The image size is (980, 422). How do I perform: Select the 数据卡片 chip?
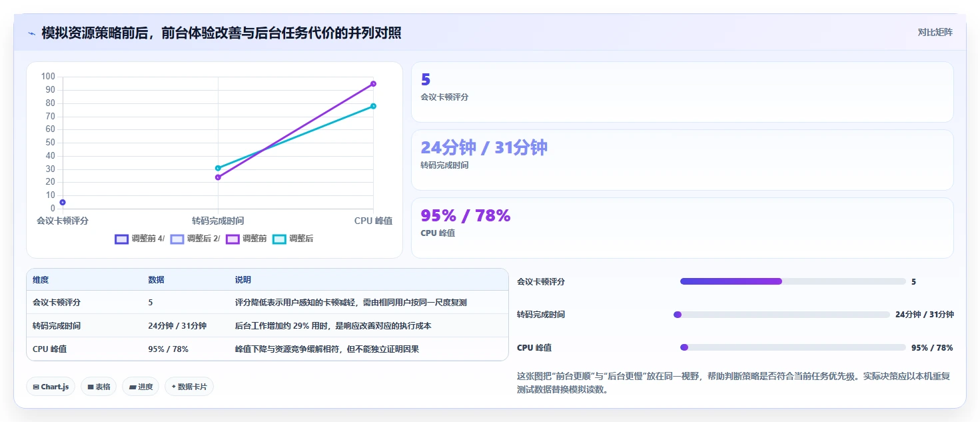189,387
